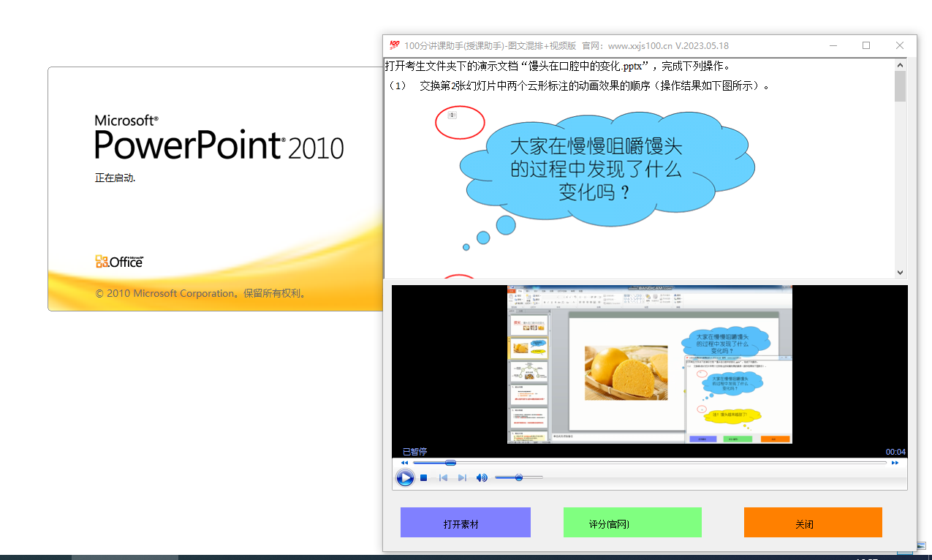This screenshot has width=932, height=560.
Task: Click the tutorial video preview area
Action: click(x=650, y=364)
